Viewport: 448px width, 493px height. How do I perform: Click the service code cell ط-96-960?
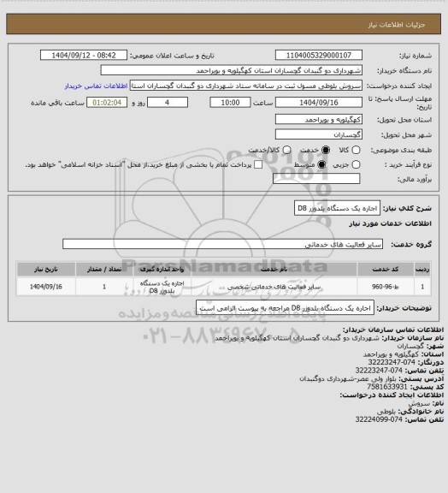(386, 287)
